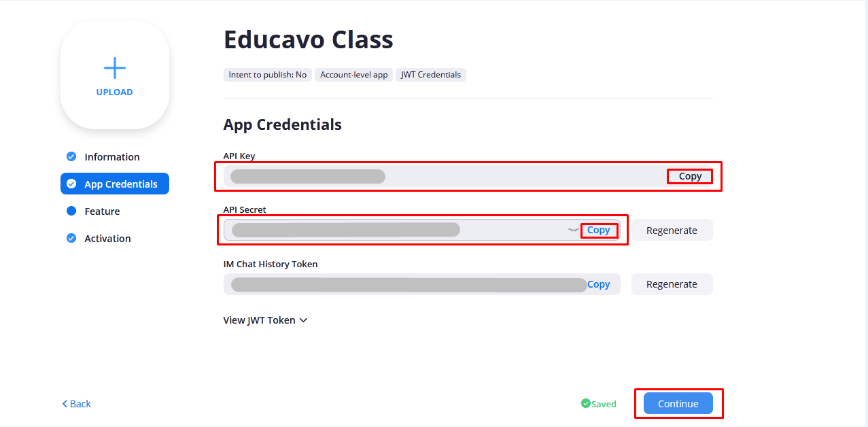Click the plus upload icon

[x=114, y=68]
